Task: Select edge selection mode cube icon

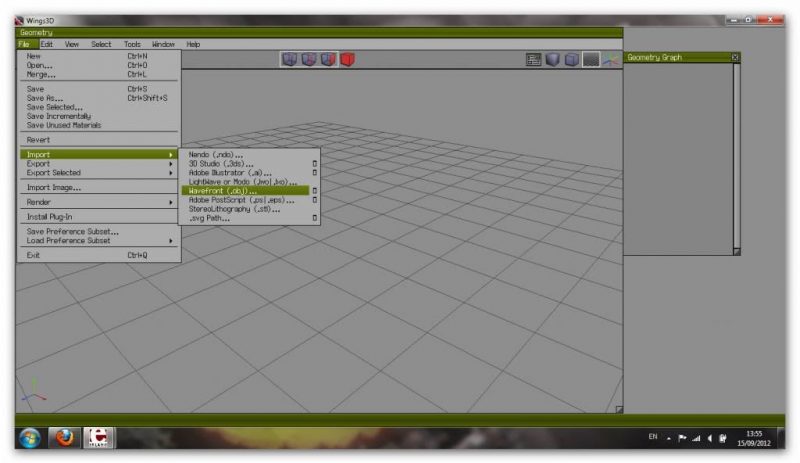Action: pyautogui.click(x=309, y=60)
